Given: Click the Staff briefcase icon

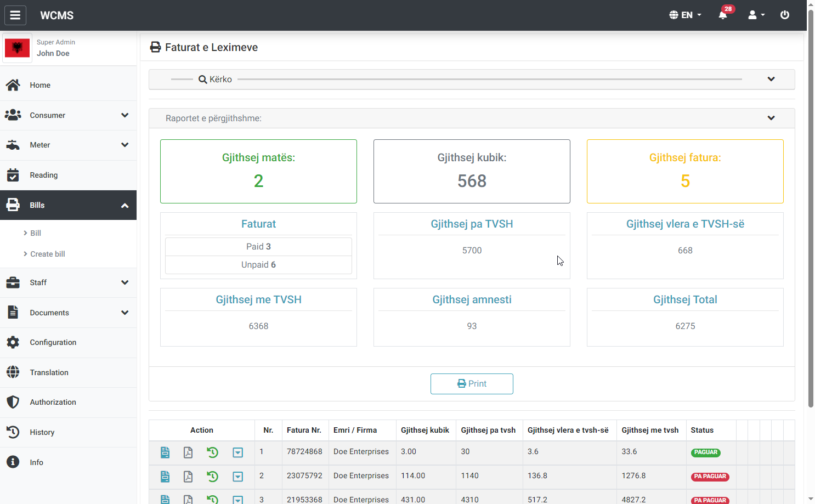Looking at the screenshot, I should click(13, 282).
